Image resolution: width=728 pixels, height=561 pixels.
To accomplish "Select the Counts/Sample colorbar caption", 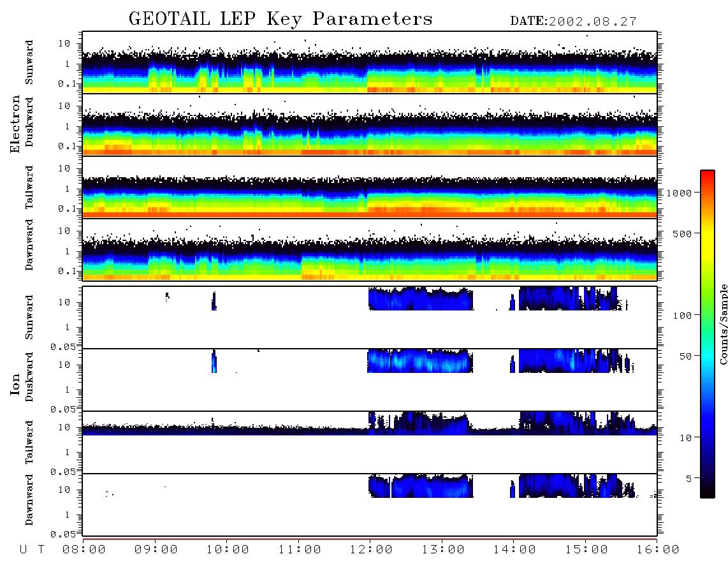I will [724, 324].
